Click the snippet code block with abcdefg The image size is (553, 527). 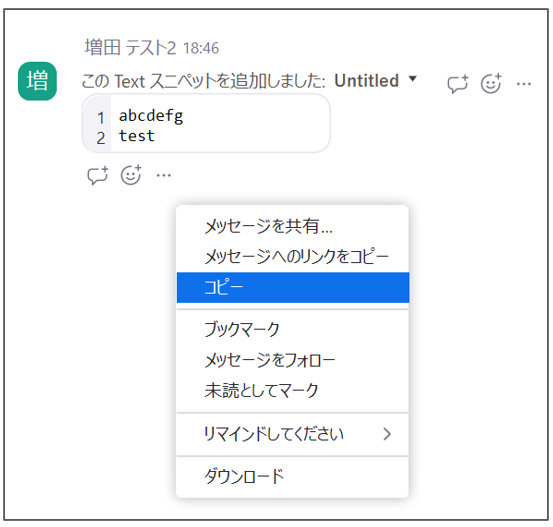(206, 123)
